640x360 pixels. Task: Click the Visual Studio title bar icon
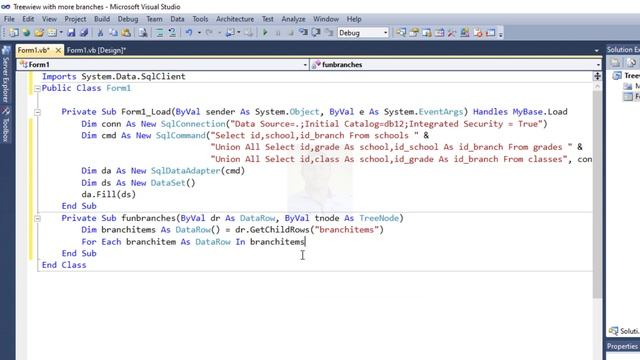(5, 7)
